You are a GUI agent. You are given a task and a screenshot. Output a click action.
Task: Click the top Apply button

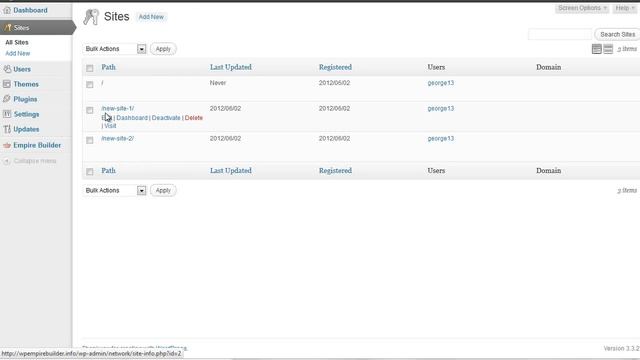coord(163,49)
